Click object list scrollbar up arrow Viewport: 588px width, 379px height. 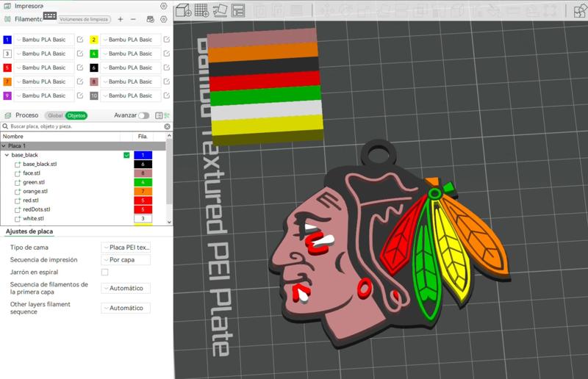[169, 135]
